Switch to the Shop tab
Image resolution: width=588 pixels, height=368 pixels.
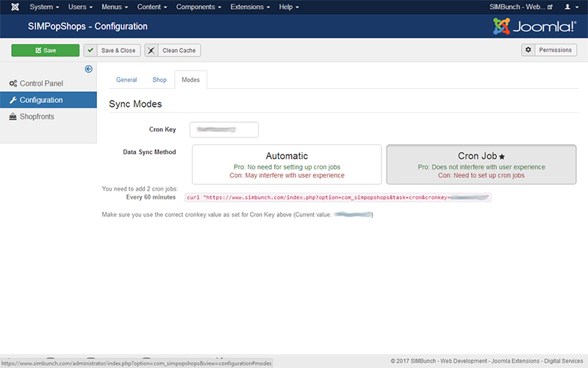[x=159, y=79]
